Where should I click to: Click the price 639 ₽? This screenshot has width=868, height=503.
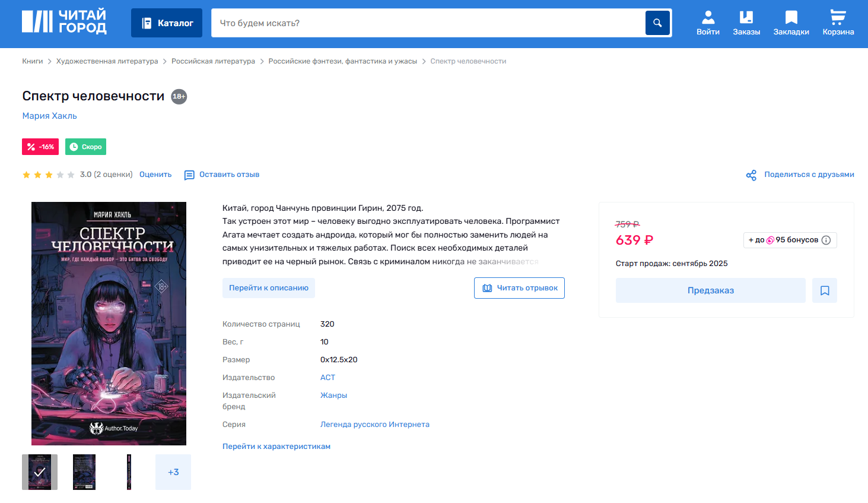click(634, 240)
